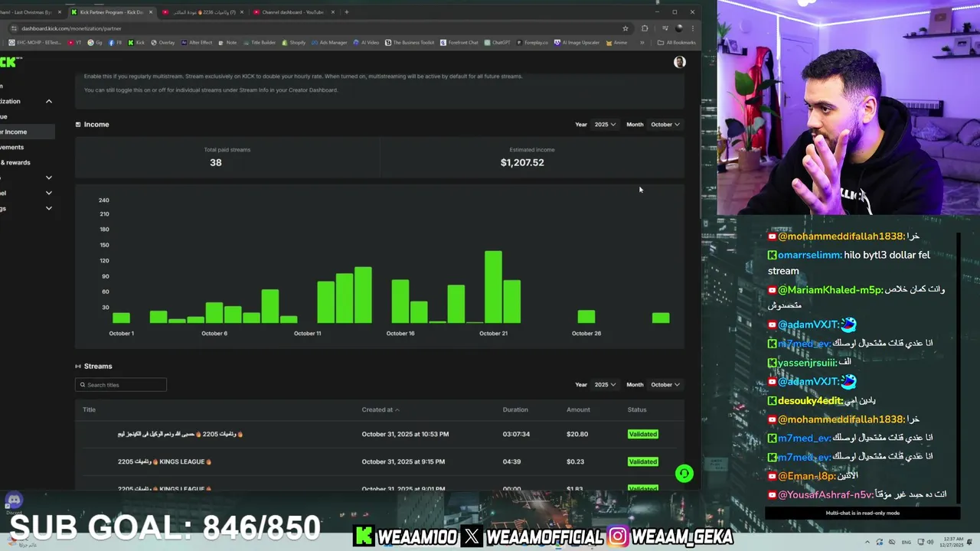The image size is (980, 551).
Task: Focus the Search titles field
Action: (121, 384)
